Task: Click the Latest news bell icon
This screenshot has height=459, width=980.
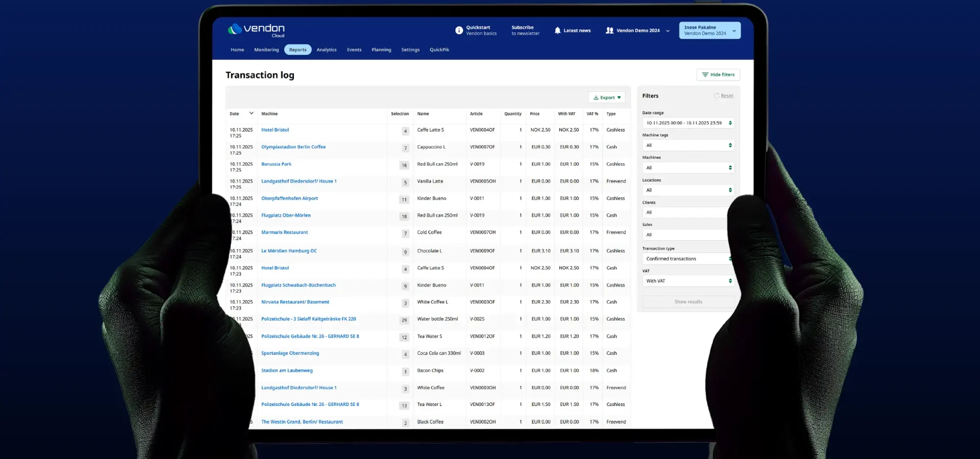Action: (x=557, y=31)
